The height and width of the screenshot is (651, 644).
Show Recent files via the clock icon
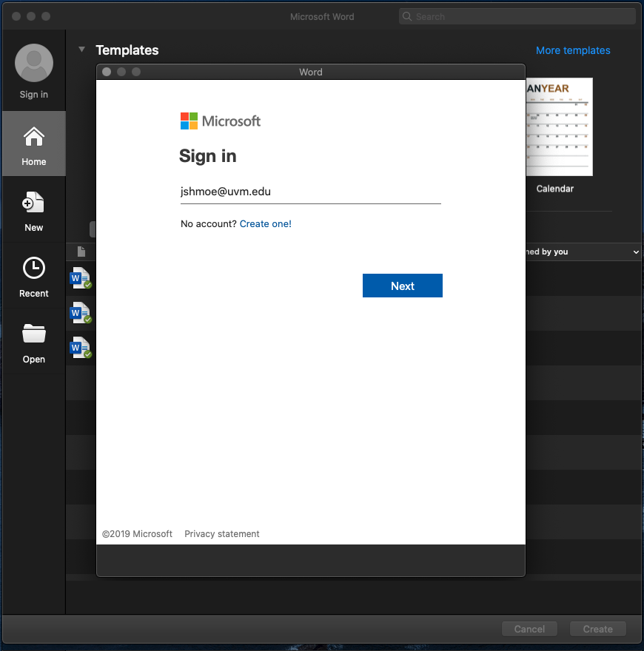pos(33,268)
